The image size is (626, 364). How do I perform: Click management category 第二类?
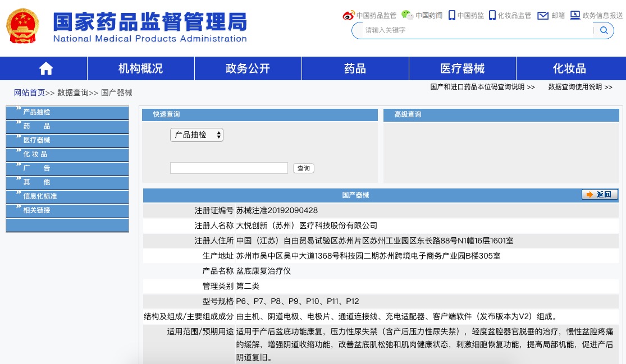[x=248, y=286]
